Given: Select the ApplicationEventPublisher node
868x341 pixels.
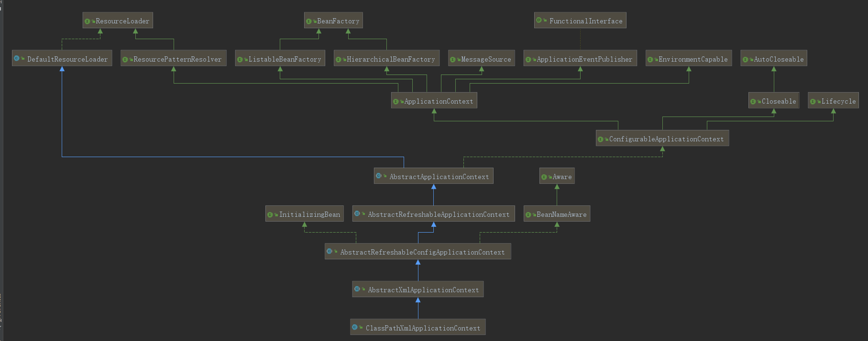Looking at the screenshot, I should [x=580, y=58].
